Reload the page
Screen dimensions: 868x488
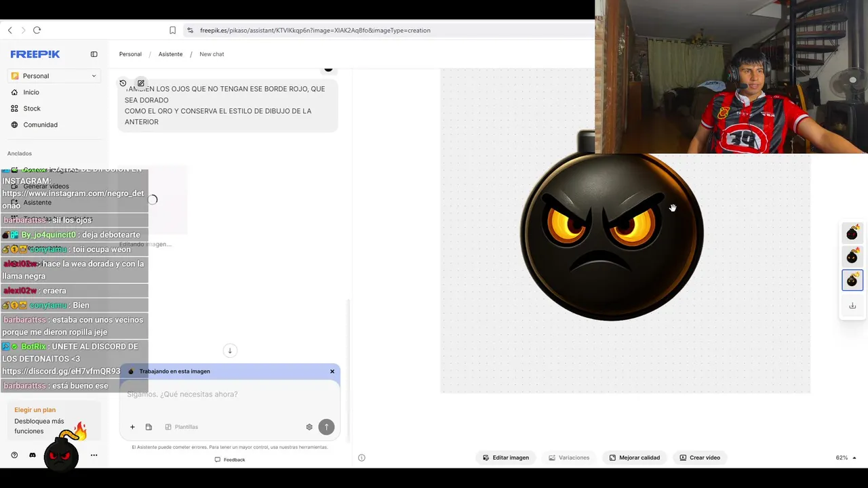[x=37, y=30]
